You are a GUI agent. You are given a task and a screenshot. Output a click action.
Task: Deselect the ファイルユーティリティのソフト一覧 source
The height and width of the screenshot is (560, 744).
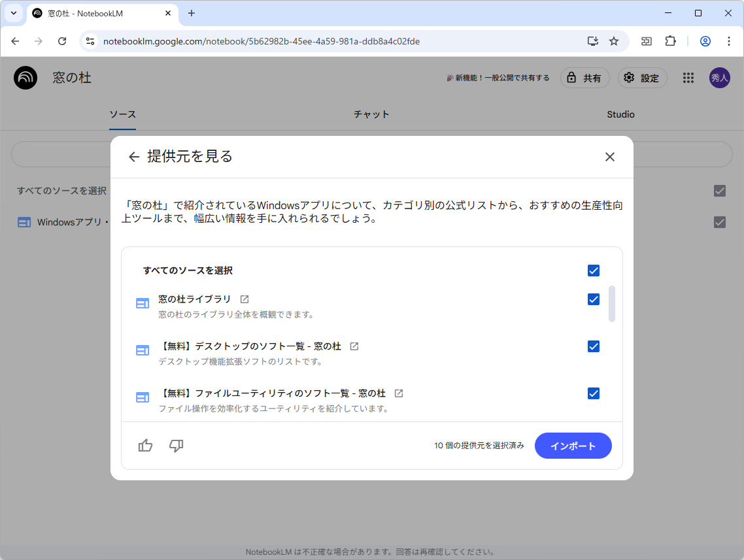click(594, 393)
